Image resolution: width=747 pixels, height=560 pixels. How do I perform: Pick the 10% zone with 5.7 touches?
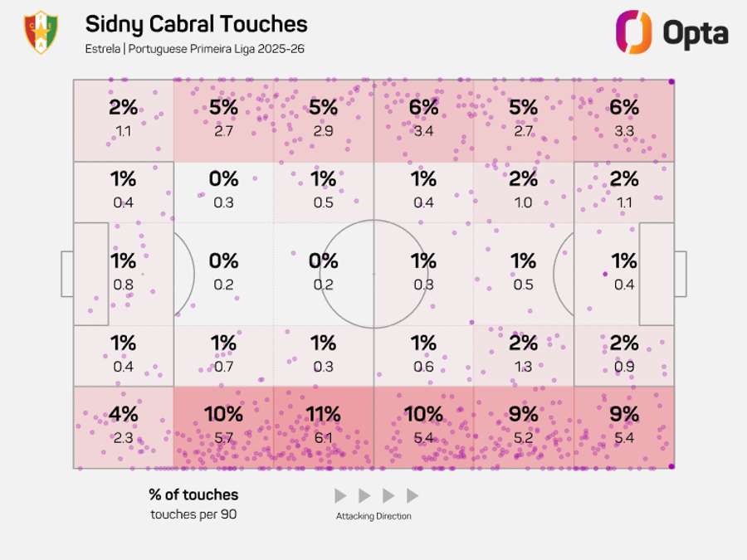(223, 426)
